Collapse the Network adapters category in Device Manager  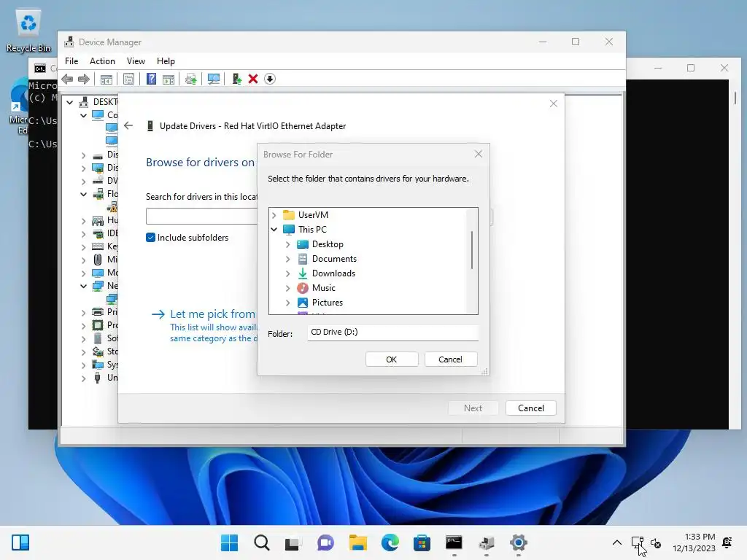84,286
